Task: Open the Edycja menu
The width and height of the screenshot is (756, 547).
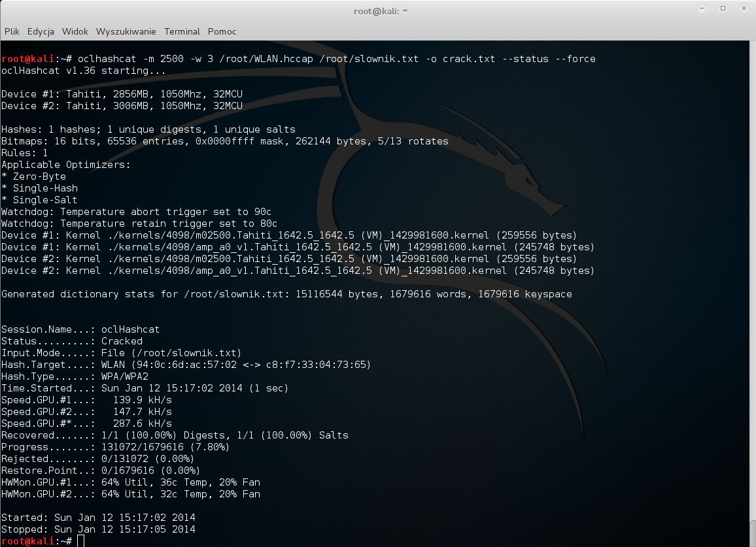Action: tap(41, 31)
